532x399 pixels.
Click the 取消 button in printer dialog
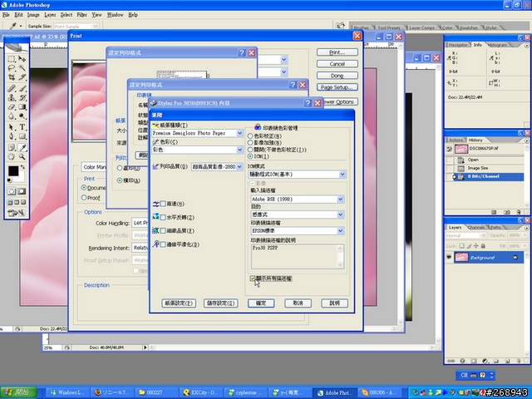point(298,303)
